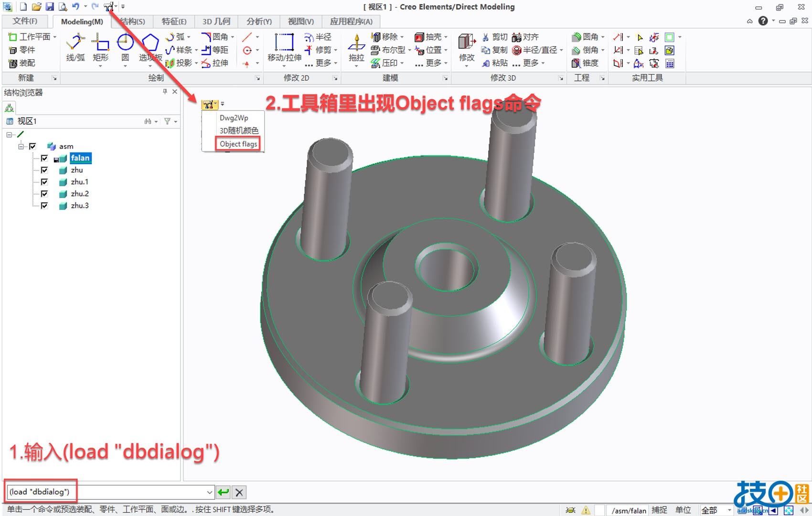Viewport: 812px width, 516px height.
Task: Click the X cancel button beside command input
Action: 239,492
